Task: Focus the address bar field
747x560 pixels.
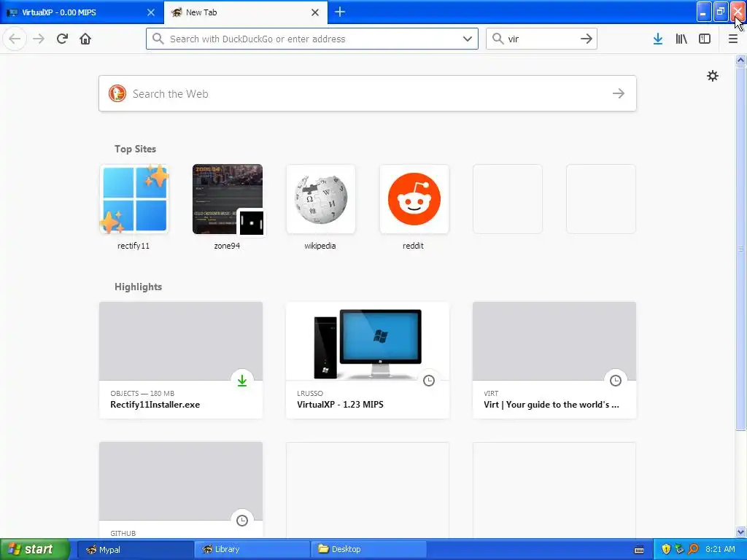Action: click(x=312, y=39)
